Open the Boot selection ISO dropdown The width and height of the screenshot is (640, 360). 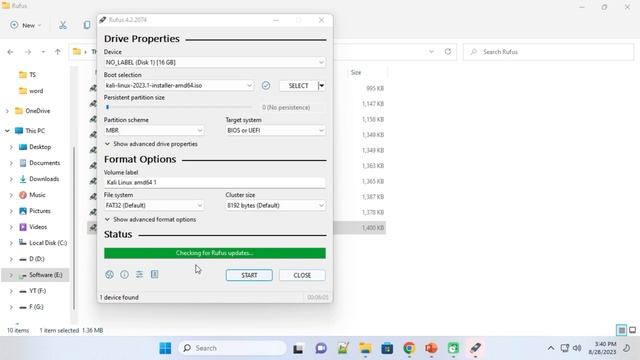point(178,86)
